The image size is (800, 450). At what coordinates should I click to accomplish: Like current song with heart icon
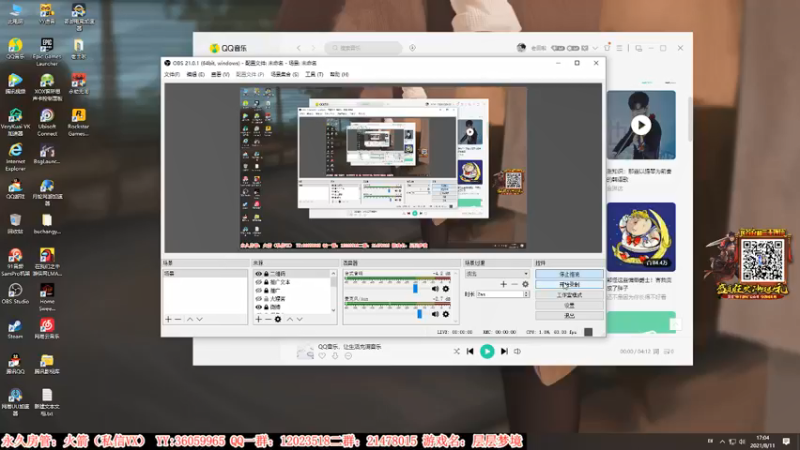(x=322, y=356)
